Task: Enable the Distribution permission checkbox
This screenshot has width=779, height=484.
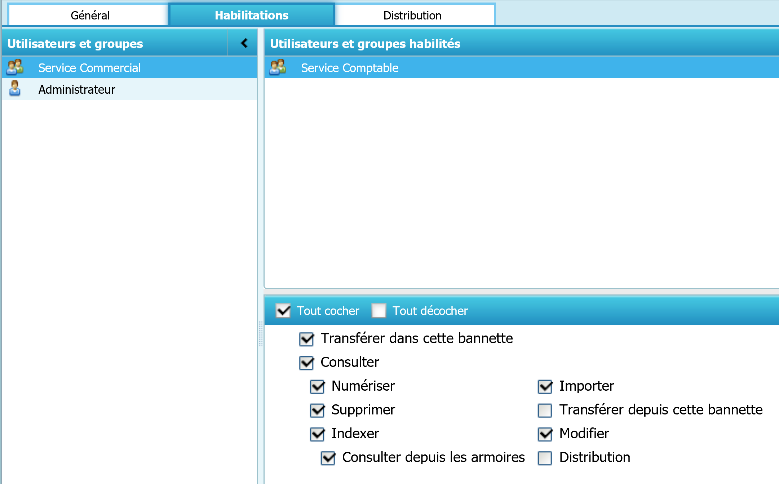Action: click(x=545, y=459)
